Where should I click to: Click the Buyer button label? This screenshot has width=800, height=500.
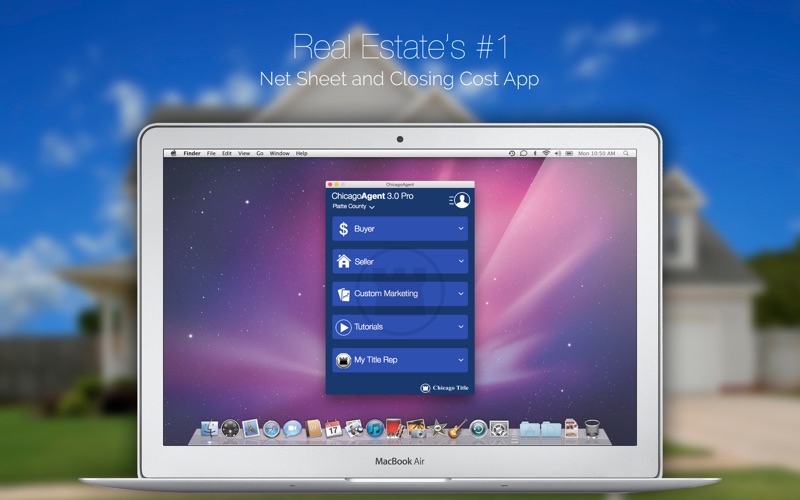pos(364,229)
